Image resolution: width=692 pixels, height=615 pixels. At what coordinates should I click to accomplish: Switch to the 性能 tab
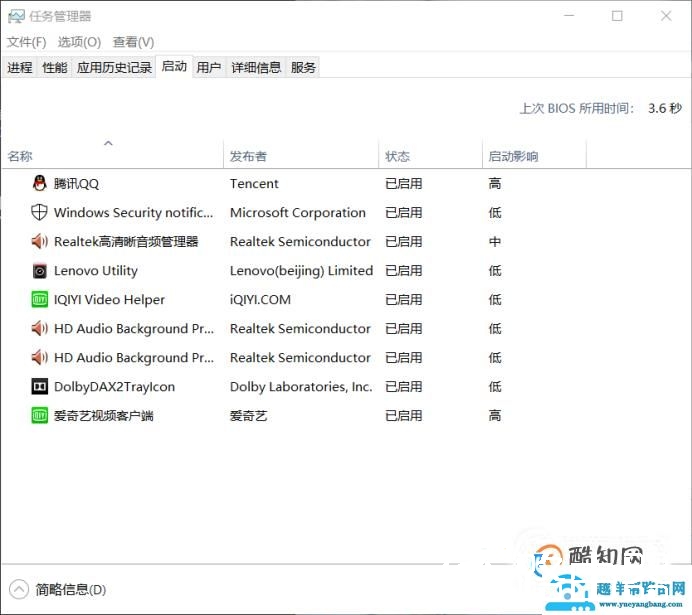(54, 68)
